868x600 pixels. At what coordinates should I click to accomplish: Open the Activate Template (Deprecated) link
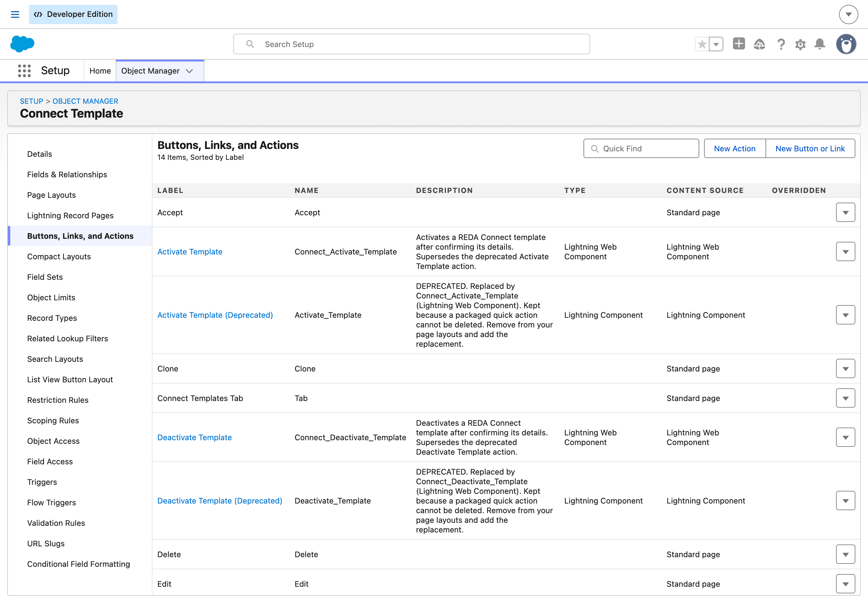(215, 315)
